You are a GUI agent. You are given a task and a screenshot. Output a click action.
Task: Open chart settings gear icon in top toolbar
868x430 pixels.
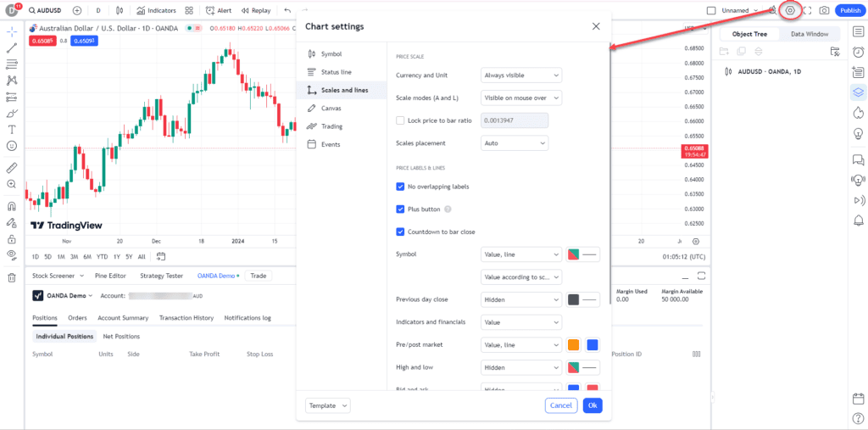[x=790, y=10]
